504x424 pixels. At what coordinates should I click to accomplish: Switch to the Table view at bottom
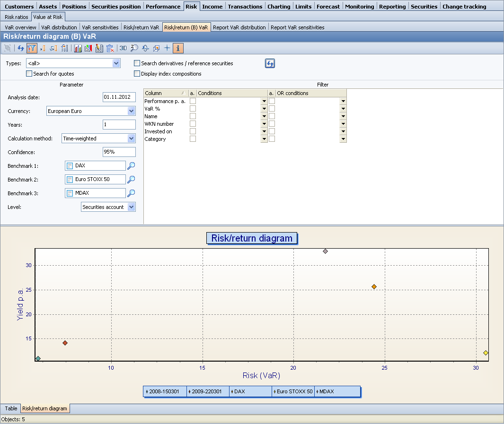pos(11,408)
